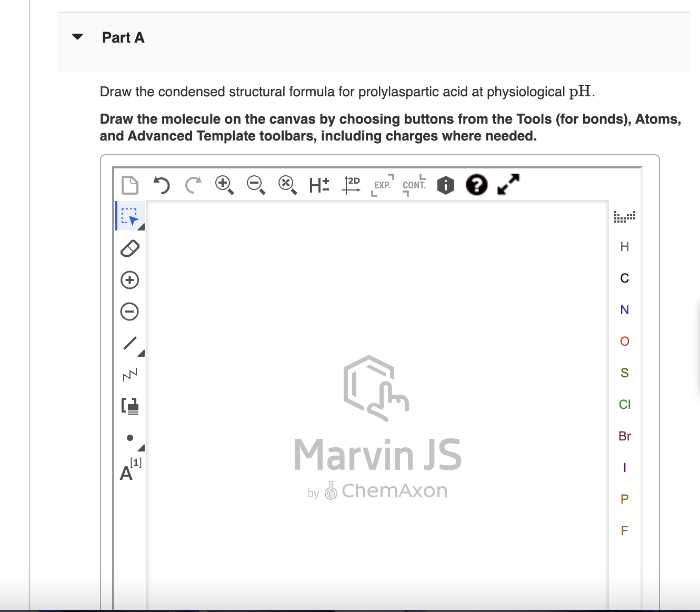Click the EXP. expand groups button
Screen dimensions: 700x612
click(x=383, y=185)
